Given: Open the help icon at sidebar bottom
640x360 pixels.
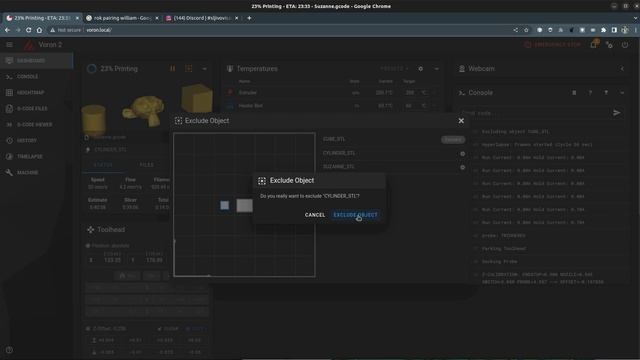Looking at the screenshot, I should pos(9,350).
